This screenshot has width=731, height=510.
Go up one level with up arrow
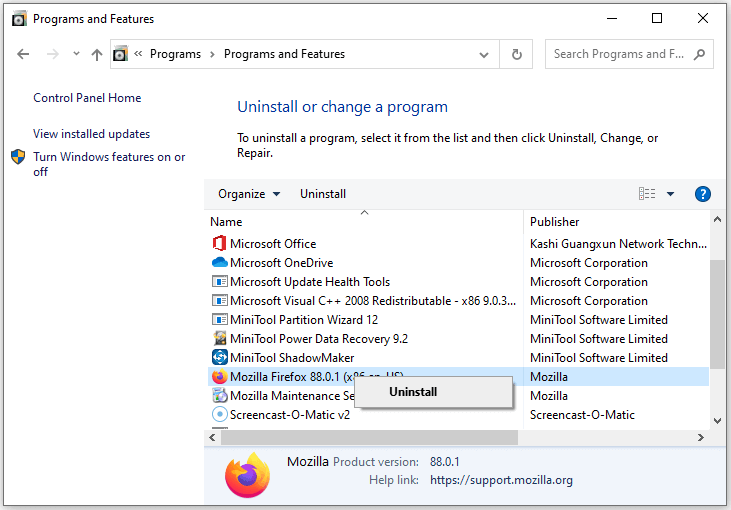tap(97, 55)
